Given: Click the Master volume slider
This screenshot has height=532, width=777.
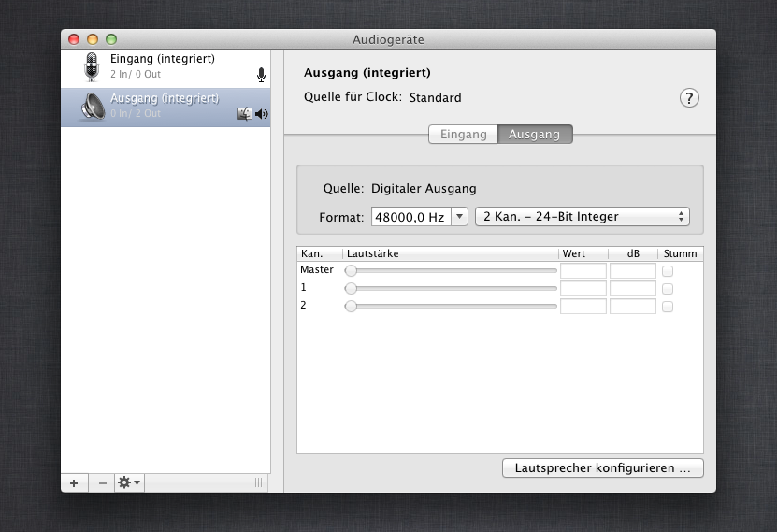Looking at the screenshot, I should pyautogui.click(x=452, y=271).
